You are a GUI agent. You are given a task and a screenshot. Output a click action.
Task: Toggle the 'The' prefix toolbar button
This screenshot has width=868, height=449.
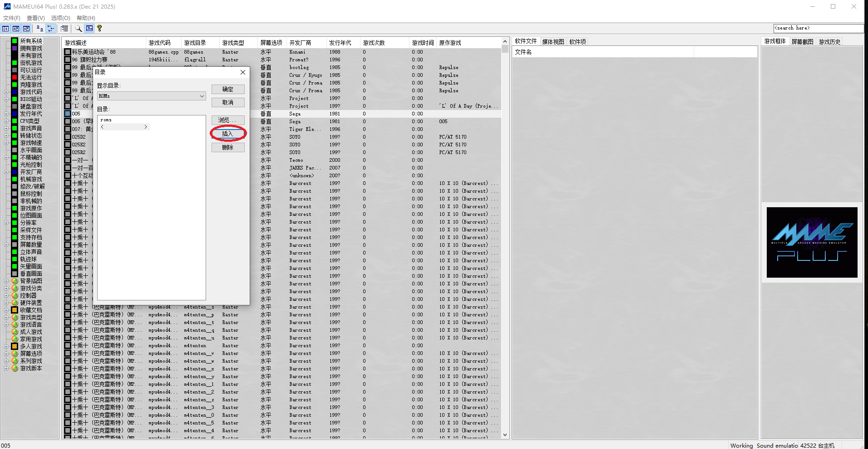[89, 28]
